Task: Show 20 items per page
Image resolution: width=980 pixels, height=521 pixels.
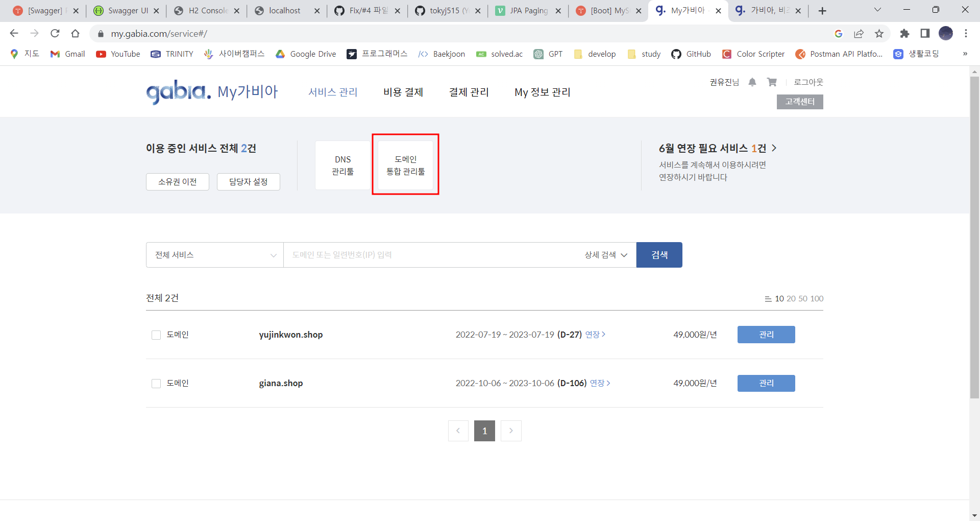Action: [x=791, y=299]
